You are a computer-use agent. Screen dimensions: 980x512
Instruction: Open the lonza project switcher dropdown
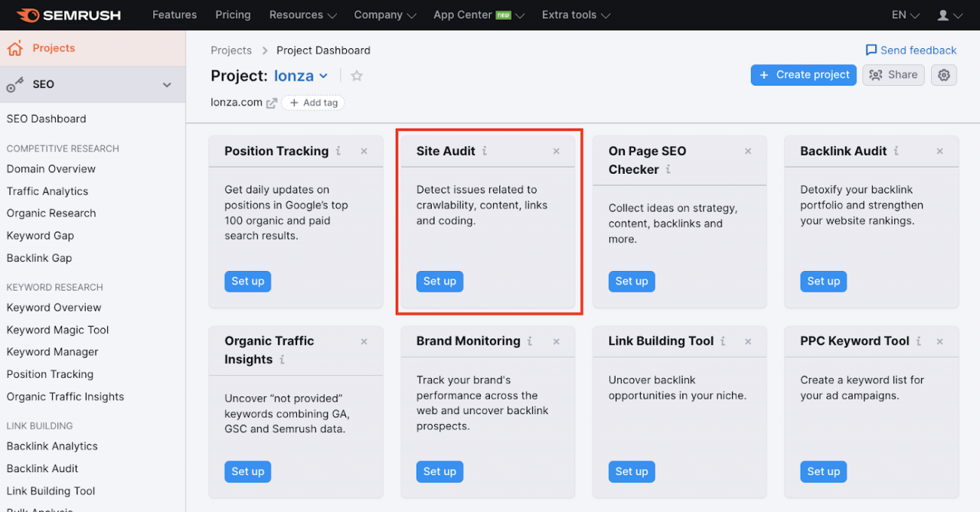tap(302, 76)
